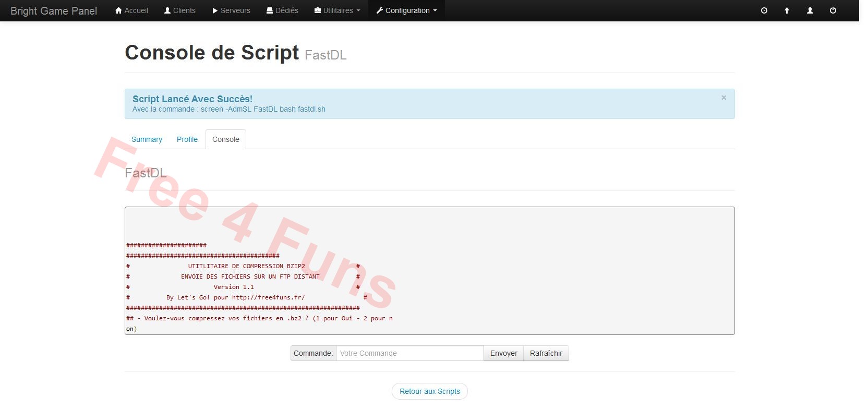The image size is (868, 409).
Task: Open the Dédiés menu item
Action: 282,10
